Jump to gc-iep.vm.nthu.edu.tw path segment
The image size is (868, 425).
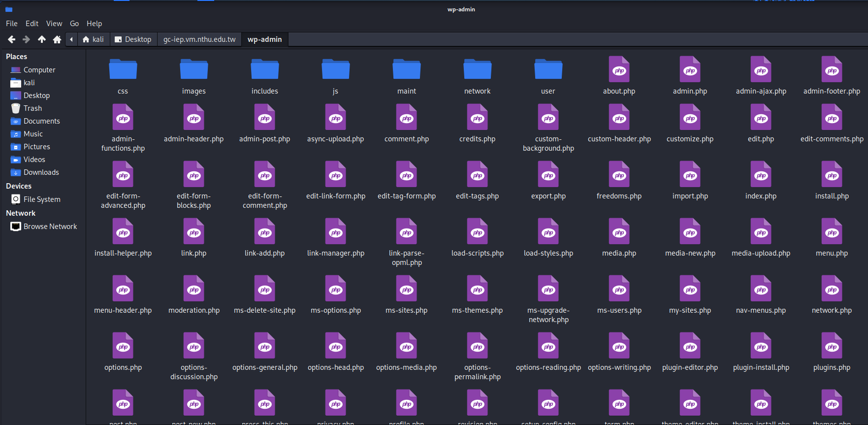click(x=199, y=39)
